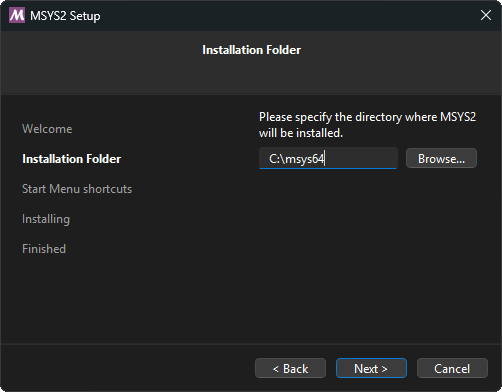Open the Browse... folder chooser
The width and height of the screenshot is (502, 392).
(x=441, y=158)
